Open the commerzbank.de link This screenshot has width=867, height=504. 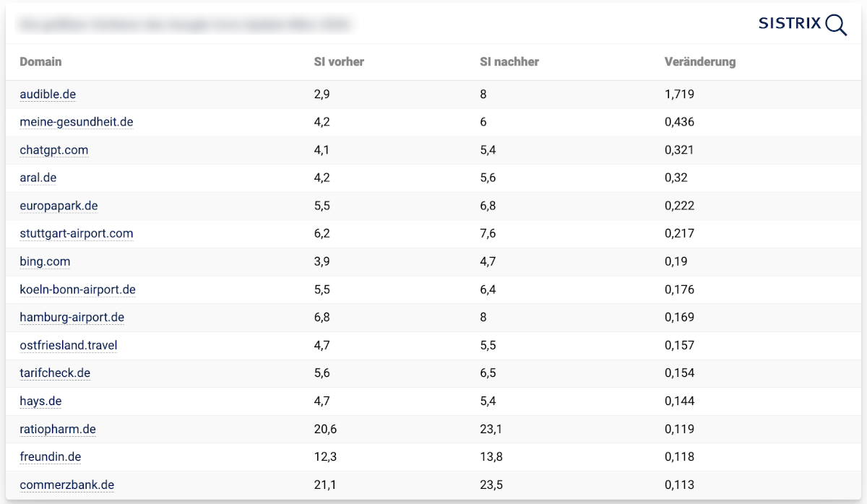(x=67, y=485)
